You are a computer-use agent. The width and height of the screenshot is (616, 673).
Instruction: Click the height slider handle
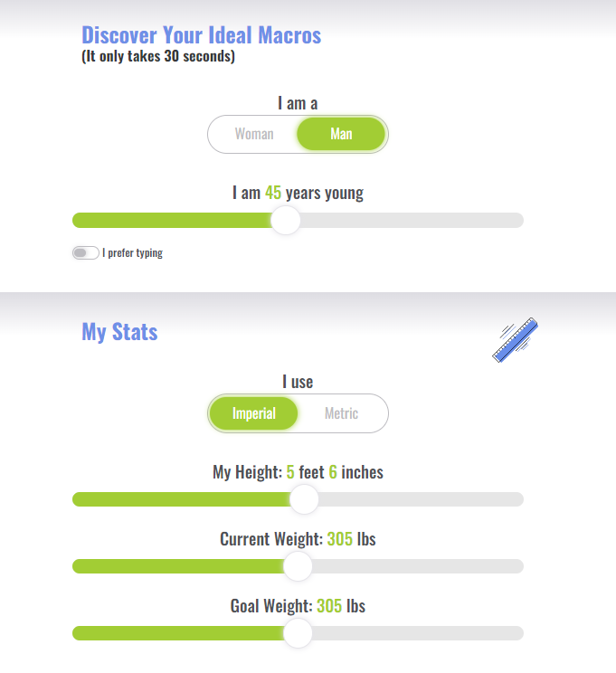click(x=304, y=499)
